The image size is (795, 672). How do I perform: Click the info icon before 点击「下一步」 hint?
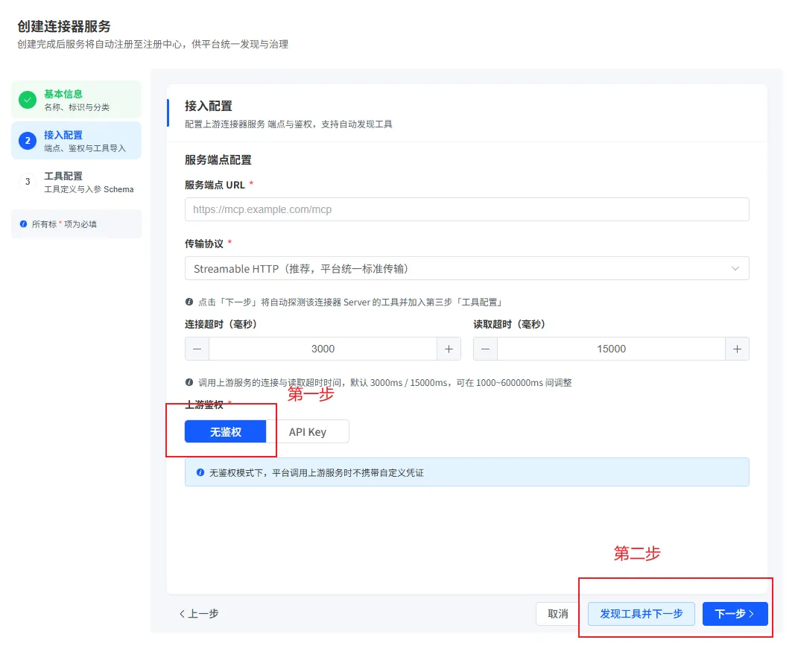click(189, 302)
